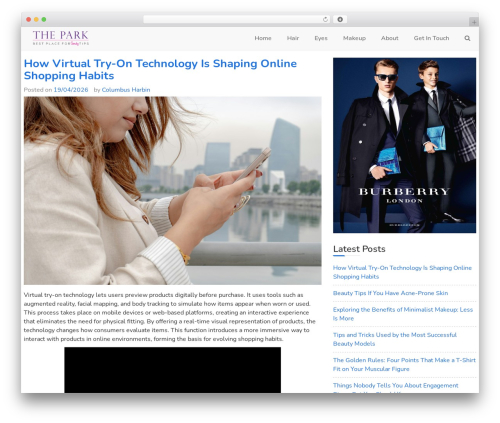Open the Virtual Try-On article headline

[160, 69]
